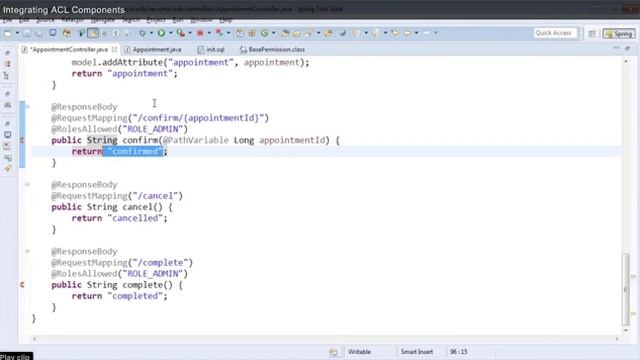Open dropdown next to the light bulb icon

click(x=366, y=33)
